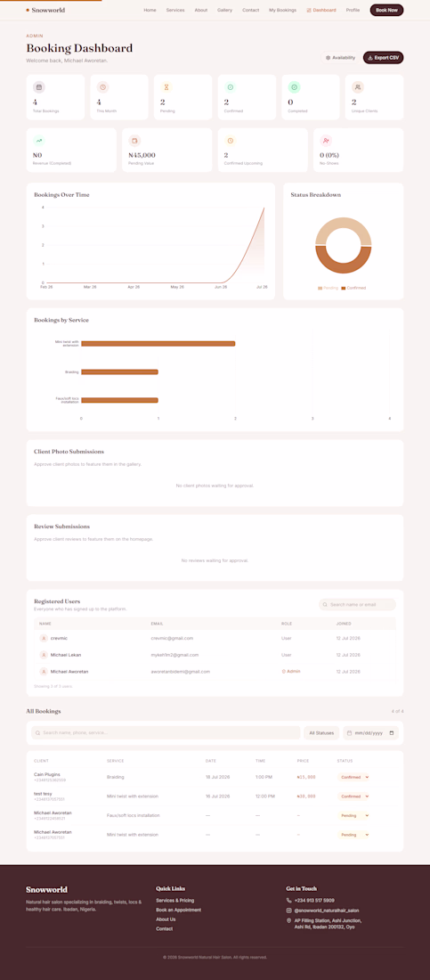Click the test tesy client name
The image size is (430, 980).
pyautogui.click(x=43, y=794)
